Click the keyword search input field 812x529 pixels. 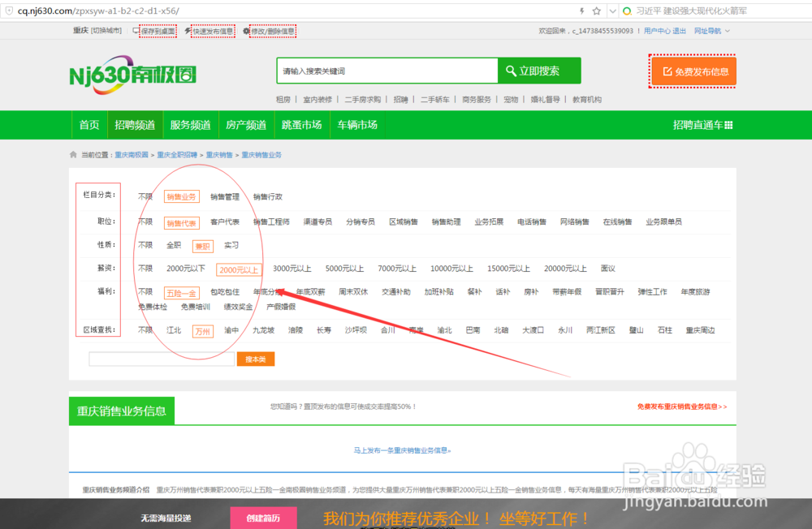387,71
